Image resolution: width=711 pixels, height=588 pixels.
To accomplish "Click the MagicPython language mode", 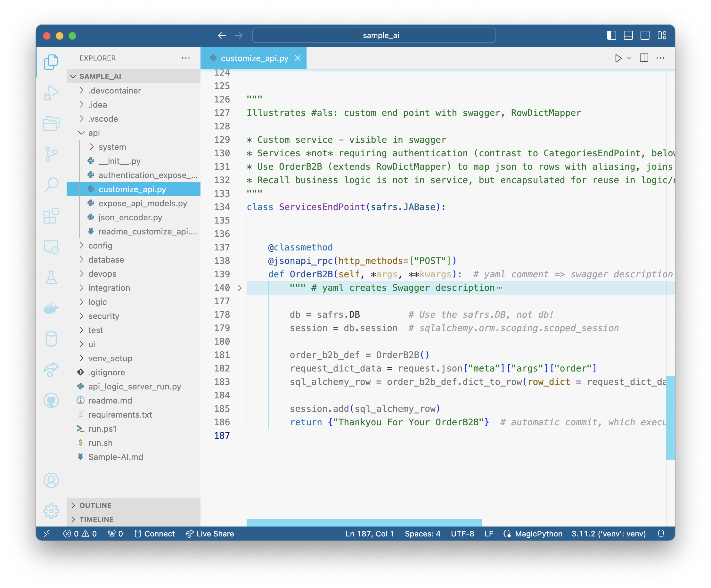I will pyautogui.click(x=538, y=534).
